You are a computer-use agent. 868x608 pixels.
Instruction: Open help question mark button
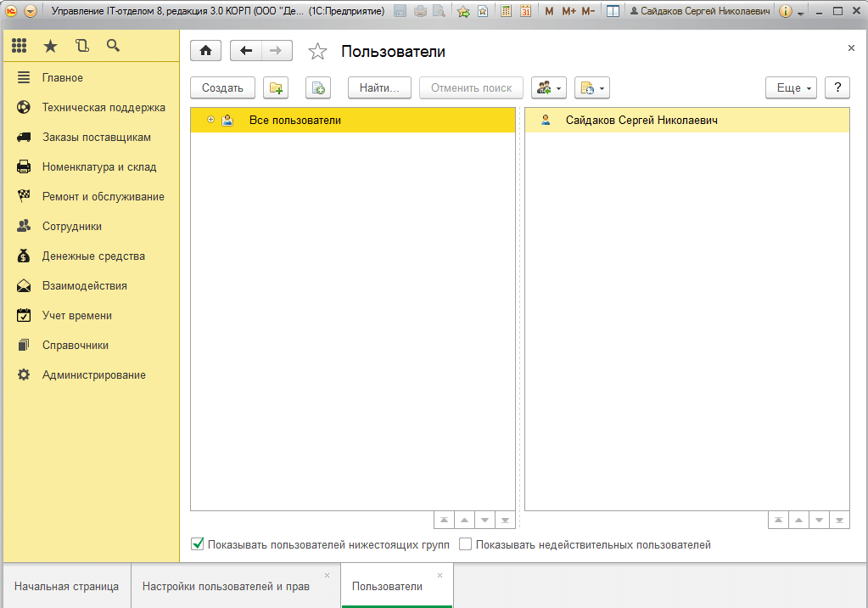pos(837,87)
